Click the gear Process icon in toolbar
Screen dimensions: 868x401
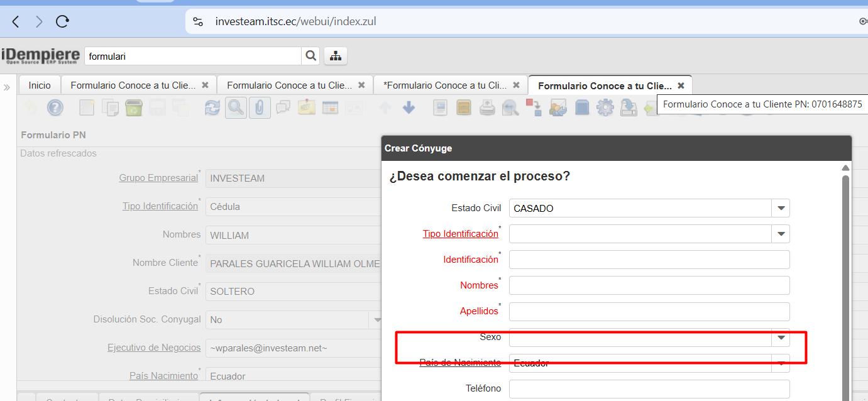coord(605,108)
